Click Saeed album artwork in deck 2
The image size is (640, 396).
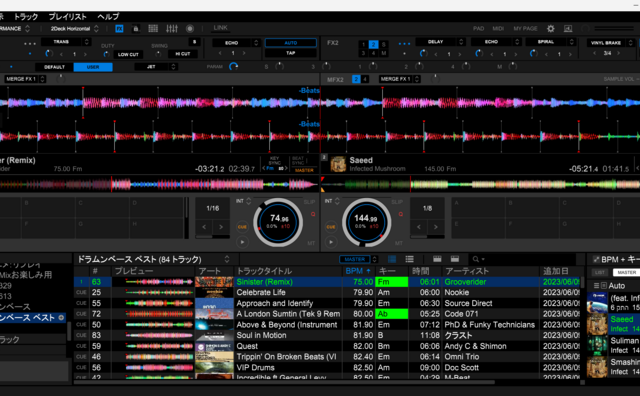(x=338, y=164)
